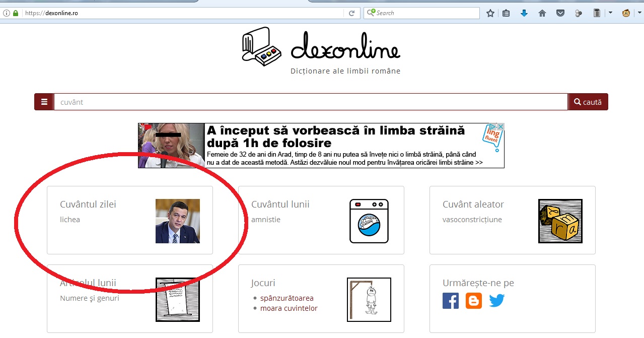Go to the browser Home icon
This screenshot has width=644, height=338.
coord(542,13)
